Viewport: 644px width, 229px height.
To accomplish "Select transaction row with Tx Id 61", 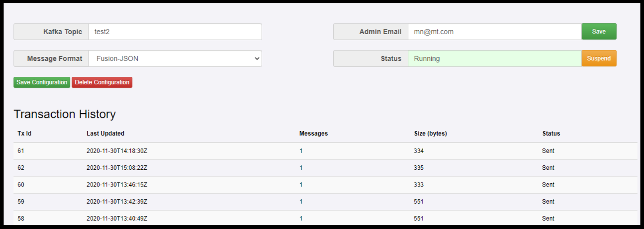I will pyautogui.click(x=21, y=151).
